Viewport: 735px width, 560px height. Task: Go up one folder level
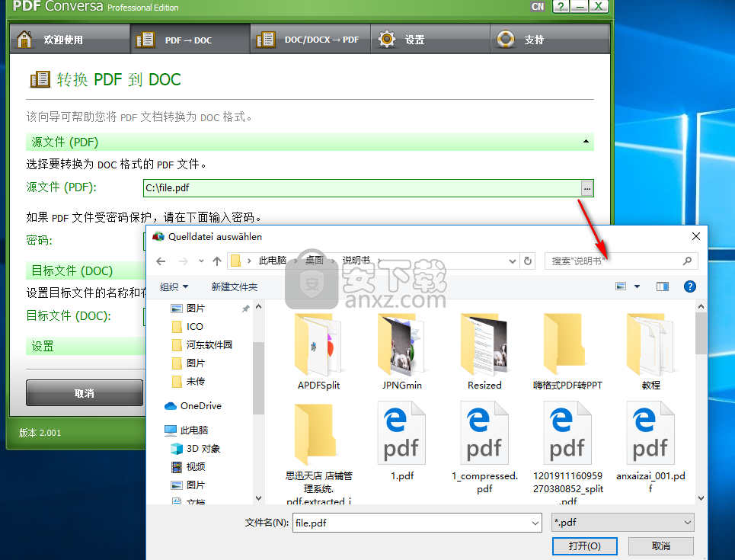tap(216, 261)
